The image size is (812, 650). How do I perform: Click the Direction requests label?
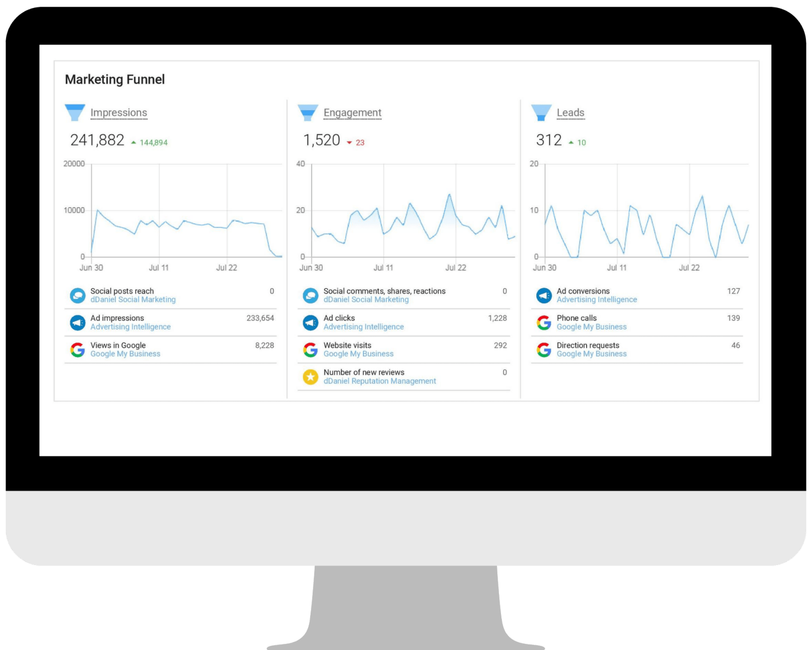588,345
